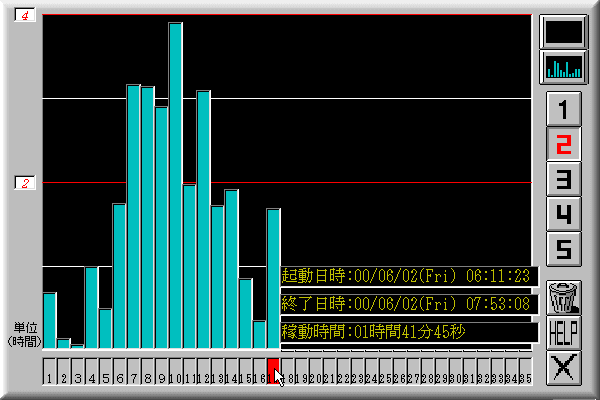Click the y-axis label 2

click(x=25, y=183)
